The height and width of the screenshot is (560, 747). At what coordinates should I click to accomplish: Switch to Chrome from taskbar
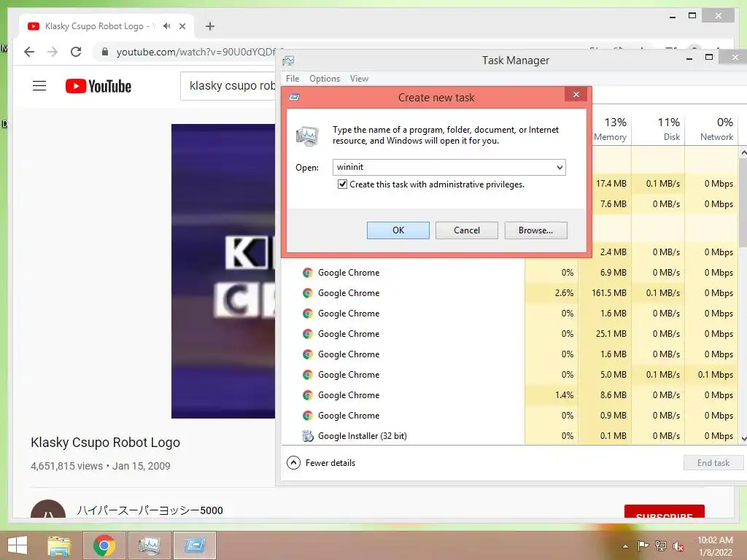[x=104, y=545]
